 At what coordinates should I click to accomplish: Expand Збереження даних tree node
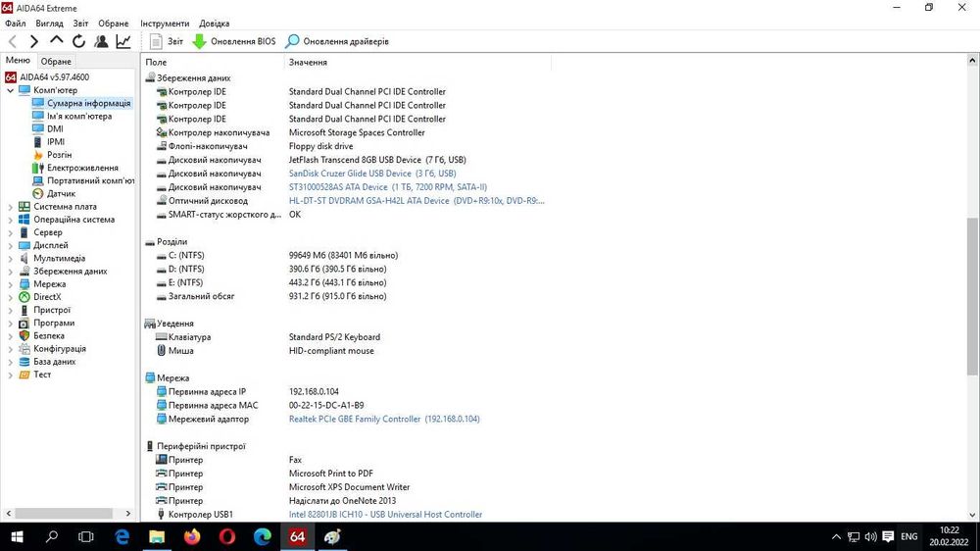tap(10, 271)
